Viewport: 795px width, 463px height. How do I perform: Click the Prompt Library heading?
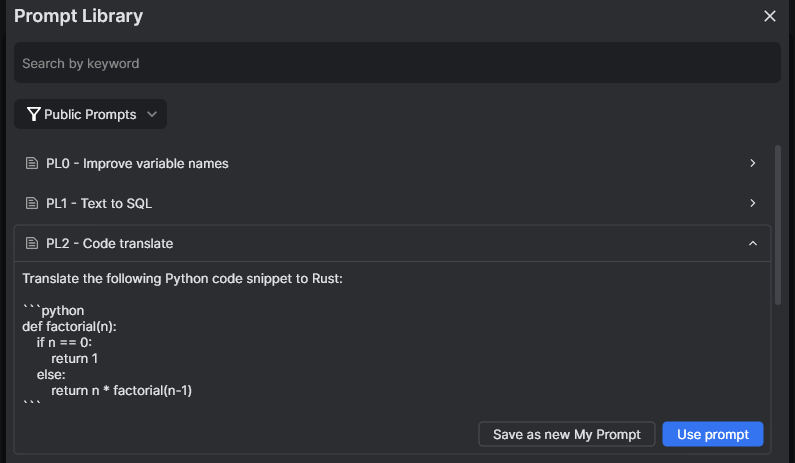pos(79,16)
